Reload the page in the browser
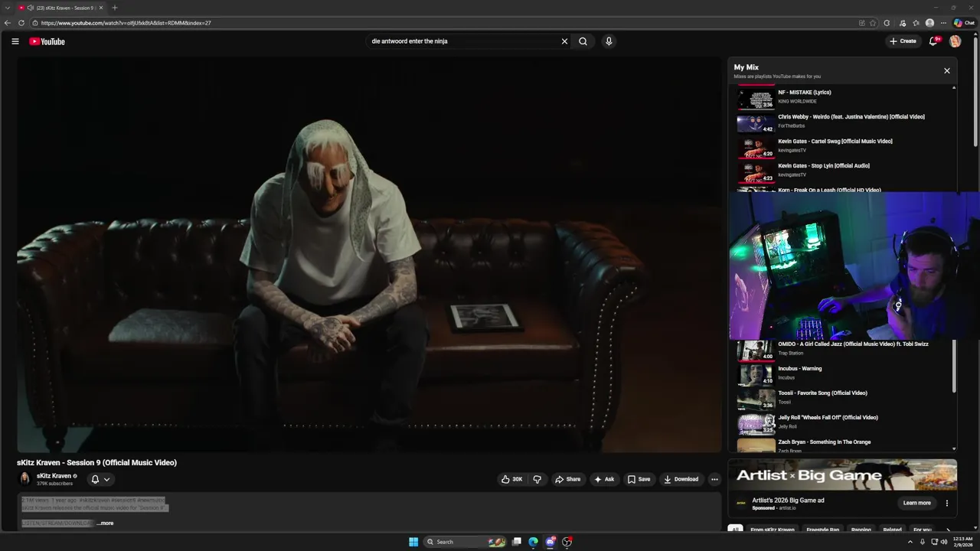This screenshot has width=980, height=551. tap(21, 23)
